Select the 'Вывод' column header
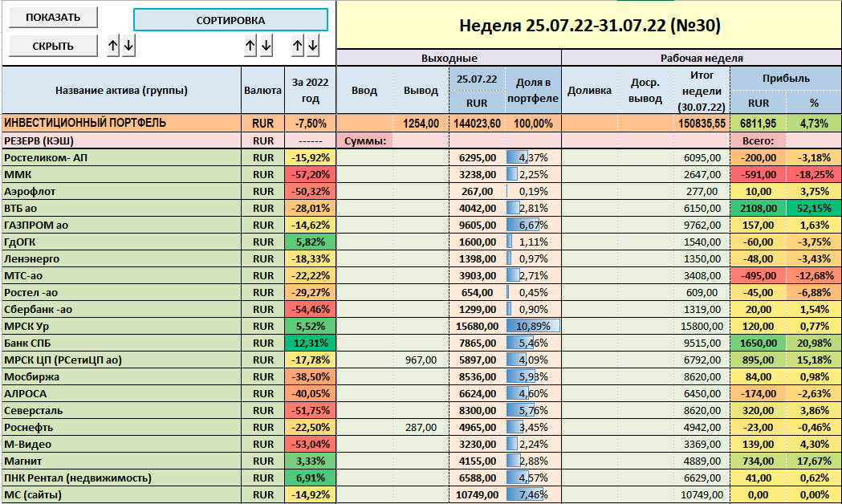Screen dimensions: 842x504 (421, 90)
